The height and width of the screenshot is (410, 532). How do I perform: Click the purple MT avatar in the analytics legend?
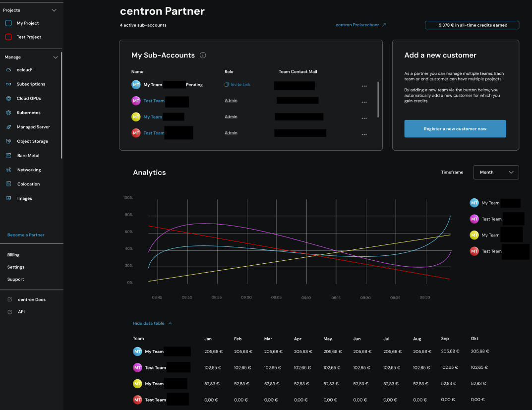474,219
